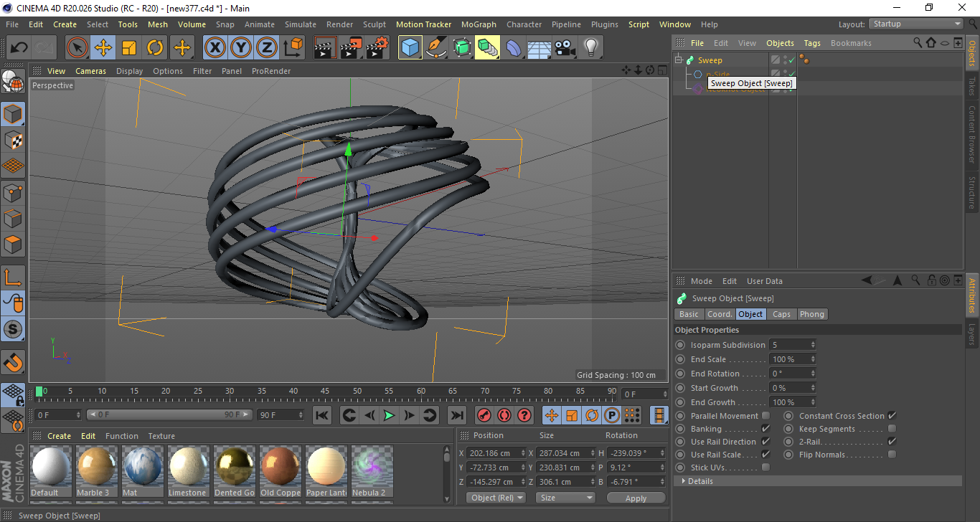Activate the Move tool

103,48
